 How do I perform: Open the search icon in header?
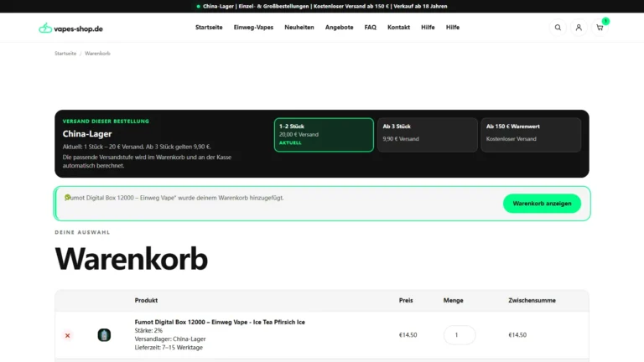tap(558, 28)
